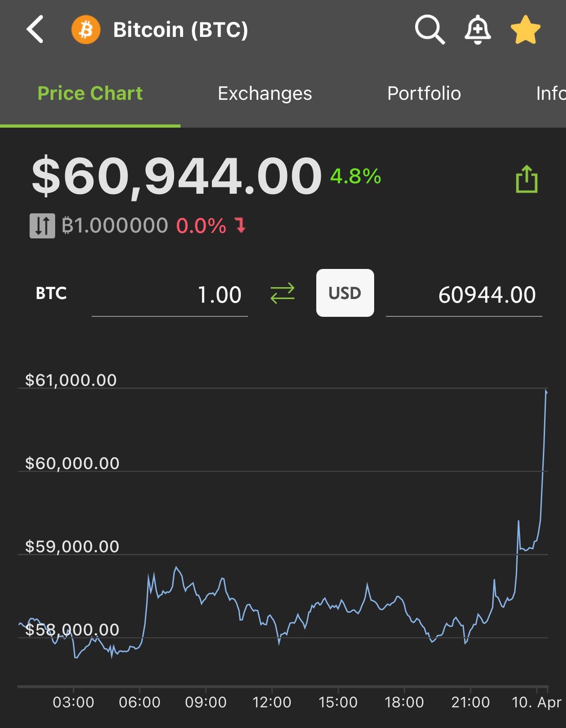
Task: Switch to the Portfolio tab
Action: point(424,93)
